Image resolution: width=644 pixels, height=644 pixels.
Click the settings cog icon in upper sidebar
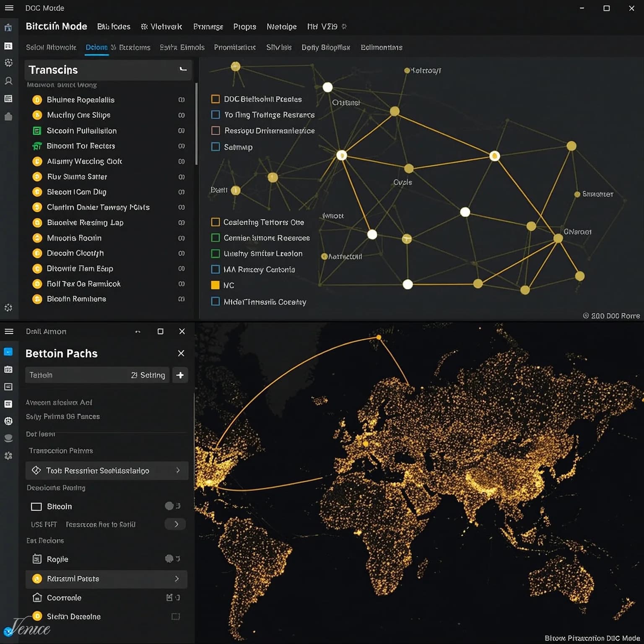pyautogui.click(x=8, y=63)
